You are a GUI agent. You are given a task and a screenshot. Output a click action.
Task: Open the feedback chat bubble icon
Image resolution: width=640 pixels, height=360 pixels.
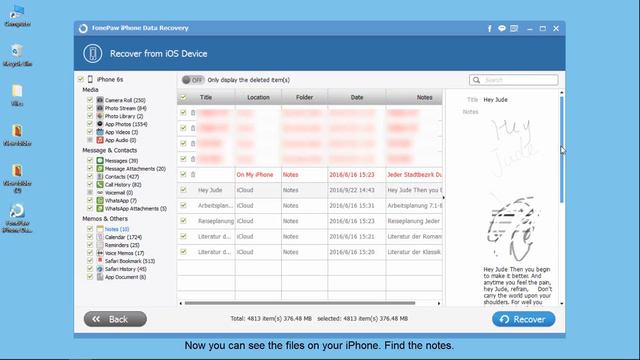click(x=502, y=28)
